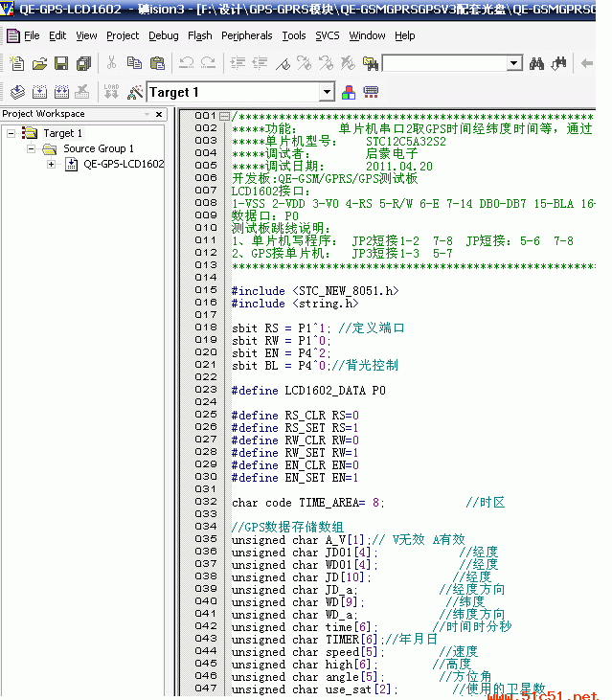Save the current file

pos(60,64)
